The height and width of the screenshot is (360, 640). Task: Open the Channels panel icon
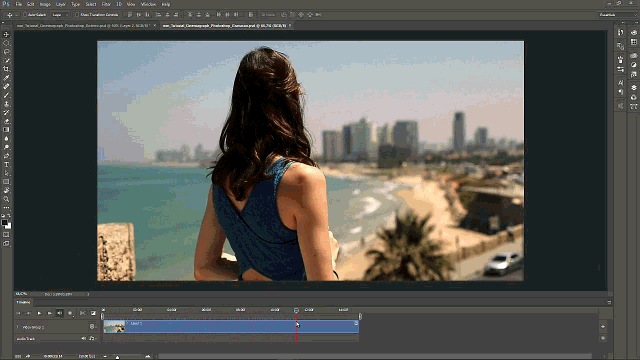(633, 97)
